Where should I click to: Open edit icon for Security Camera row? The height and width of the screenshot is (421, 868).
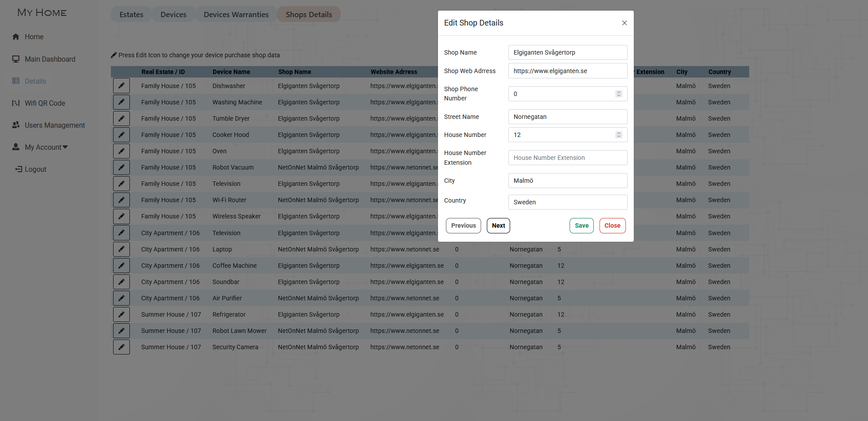(121, 347)
